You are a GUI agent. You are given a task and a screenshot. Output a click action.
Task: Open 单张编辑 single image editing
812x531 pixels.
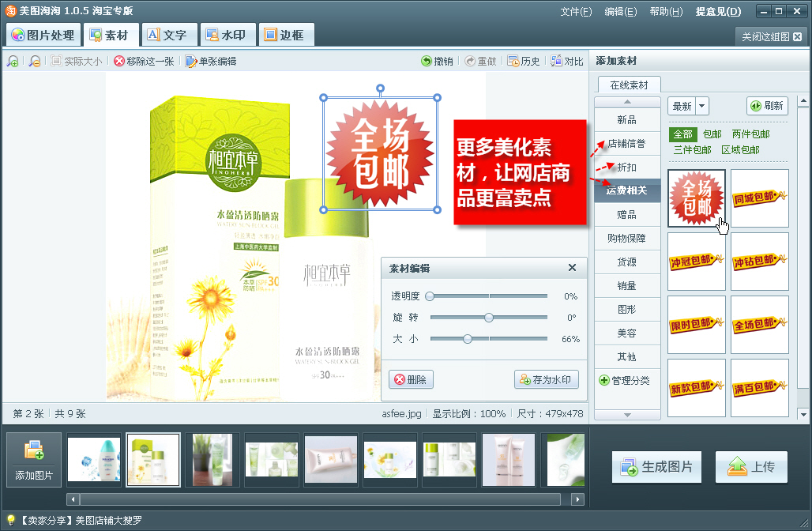(211, 61)
